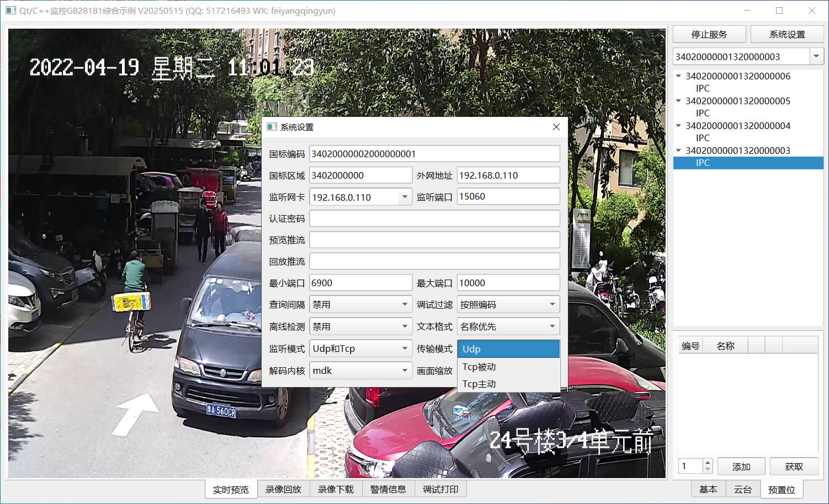Switch to the 录像下载 tab

pyautogui.click(x=336, y=489)
